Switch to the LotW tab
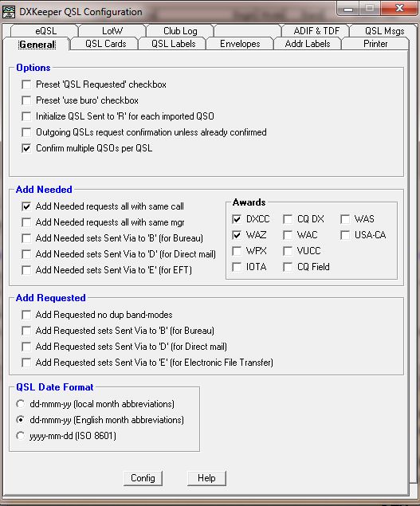 pyautogui.click(x=112, y=30)
